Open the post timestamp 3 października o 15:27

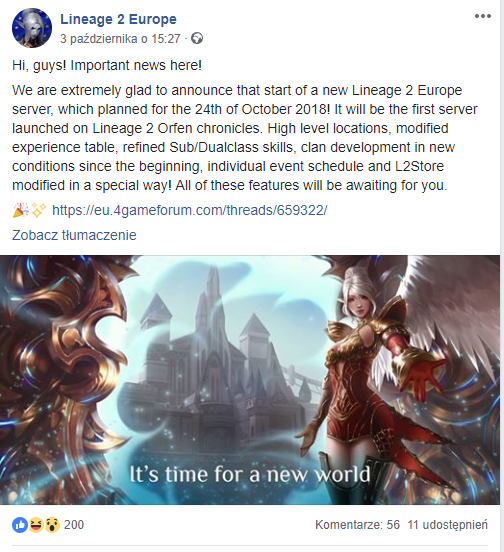[120, 38]
